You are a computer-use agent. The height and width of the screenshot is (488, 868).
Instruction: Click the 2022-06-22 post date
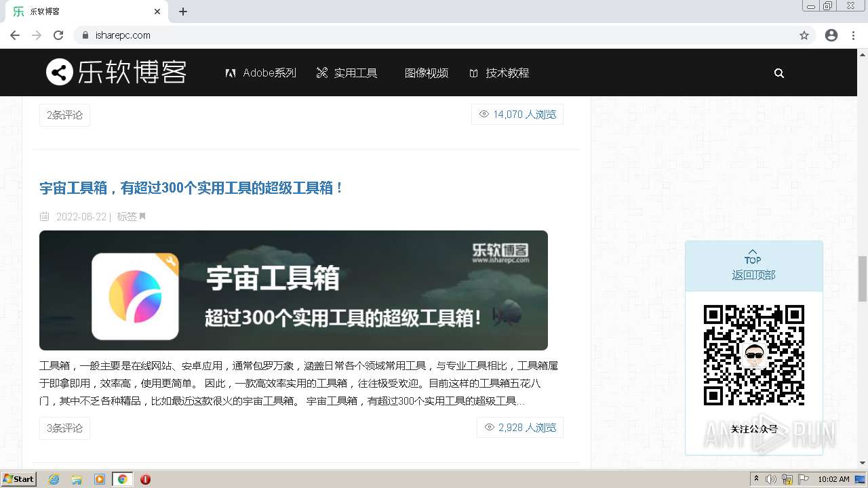tap(81, 217)
